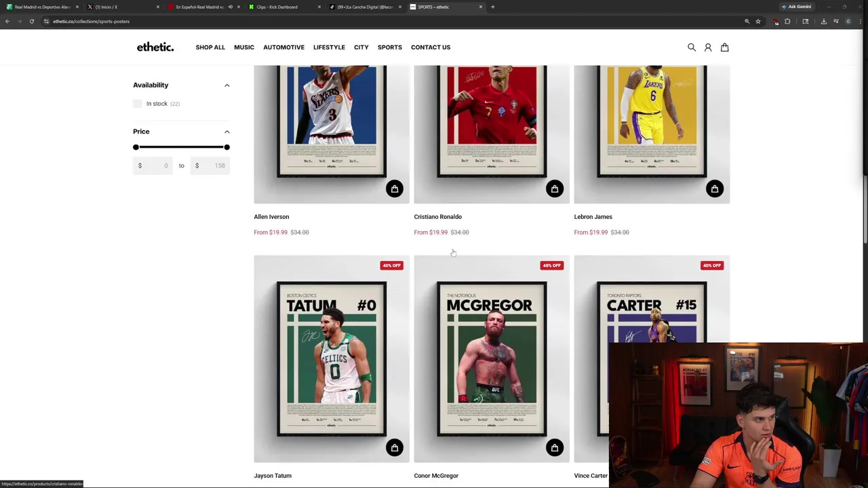The image size is (868, 488).
Task: Bookmark this page with star icon
Action: click(x=758, y=21)
